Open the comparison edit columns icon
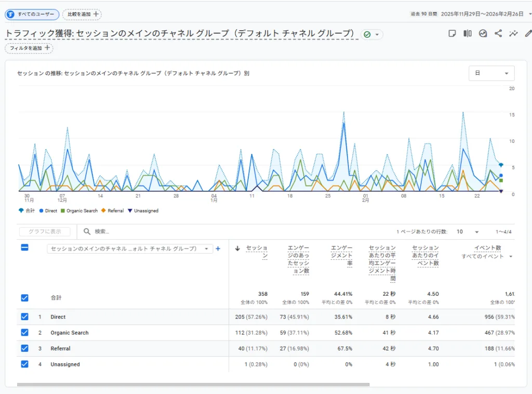This screenshot has width=532, height=394. click(468, 34)
